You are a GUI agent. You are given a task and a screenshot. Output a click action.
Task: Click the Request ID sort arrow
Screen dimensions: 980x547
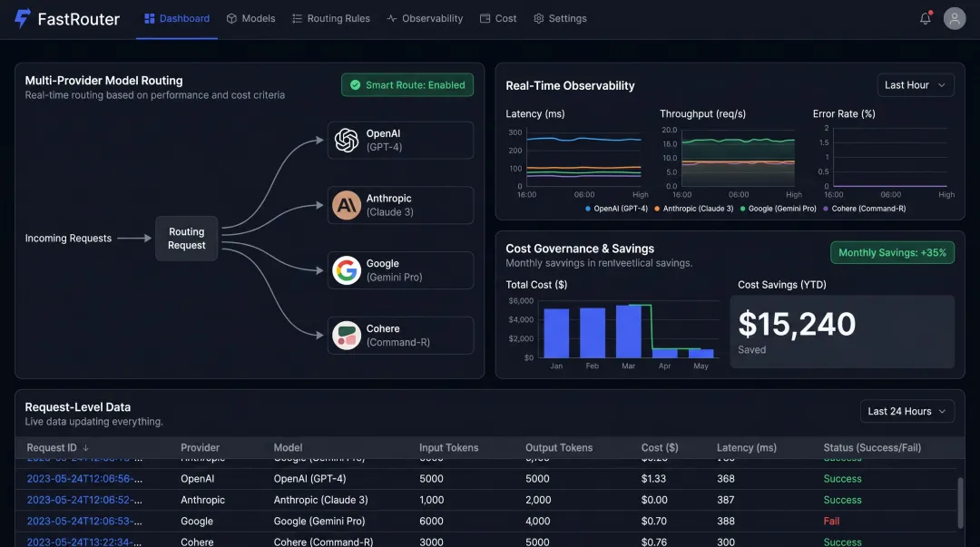point(85,447)
